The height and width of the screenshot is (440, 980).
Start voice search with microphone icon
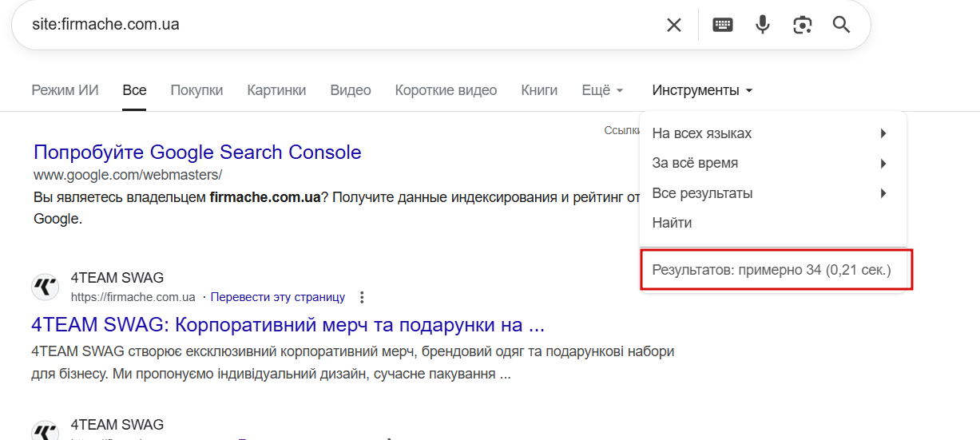click(x=763, y=25)
